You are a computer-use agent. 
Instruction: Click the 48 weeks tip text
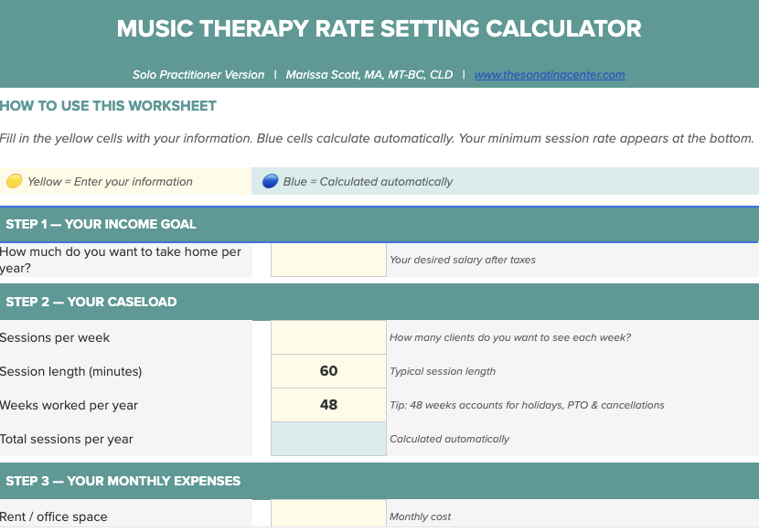pos(527,405)
